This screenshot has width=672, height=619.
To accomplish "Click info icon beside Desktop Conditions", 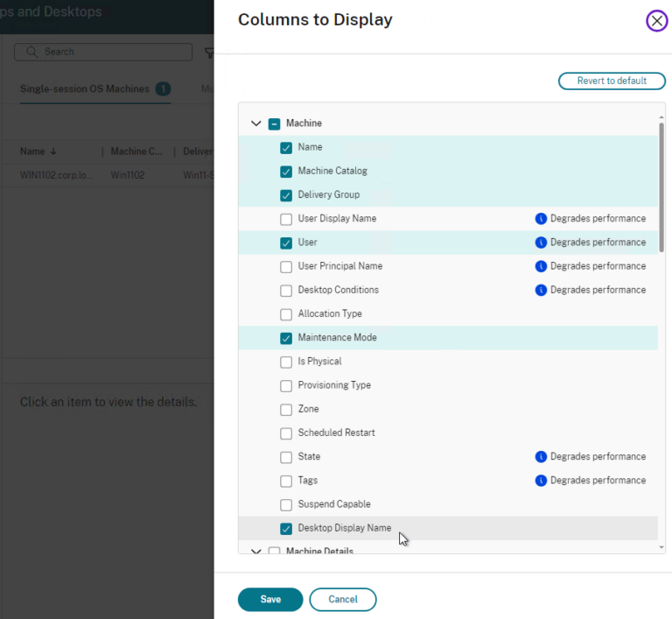I will (x=541, y=290).
